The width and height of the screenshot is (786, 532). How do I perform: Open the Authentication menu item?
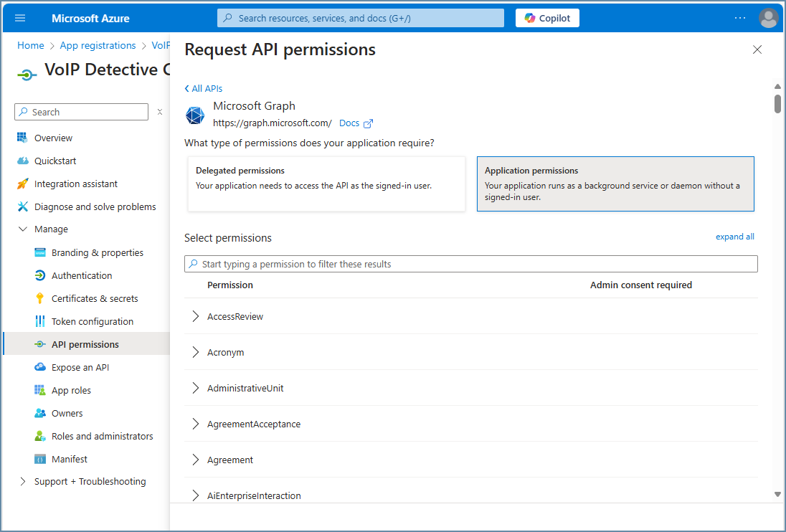(x=82, y=275)
